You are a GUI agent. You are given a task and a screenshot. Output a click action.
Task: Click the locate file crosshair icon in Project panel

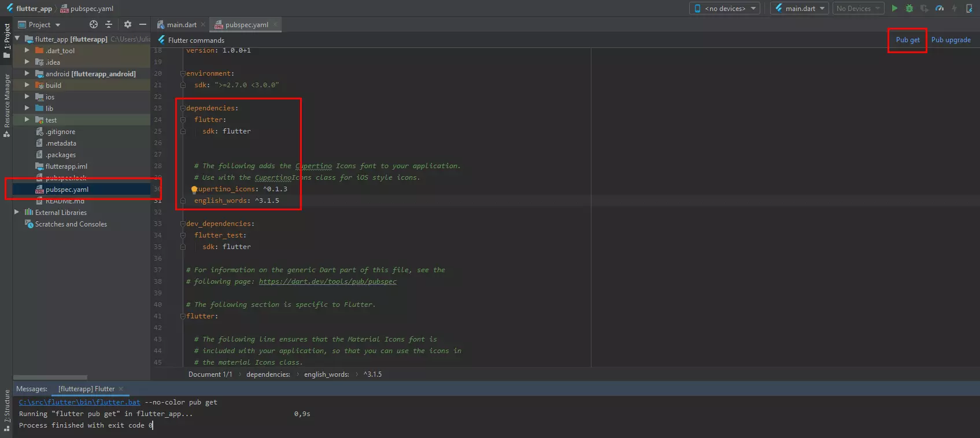coord(94,24)
